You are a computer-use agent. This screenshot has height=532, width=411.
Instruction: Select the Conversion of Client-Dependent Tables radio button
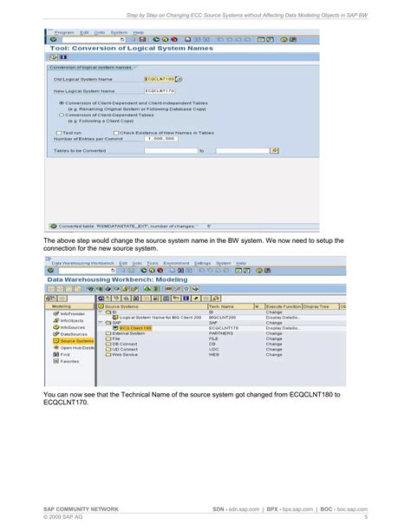coord(62,115)
